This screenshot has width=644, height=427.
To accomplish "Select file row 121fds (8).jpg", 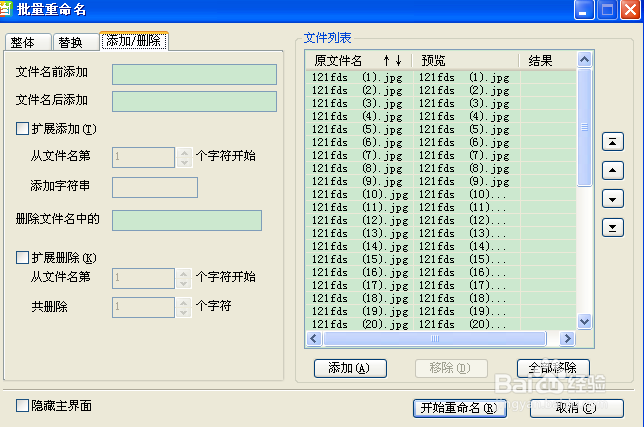I will (x=441, y=168).
